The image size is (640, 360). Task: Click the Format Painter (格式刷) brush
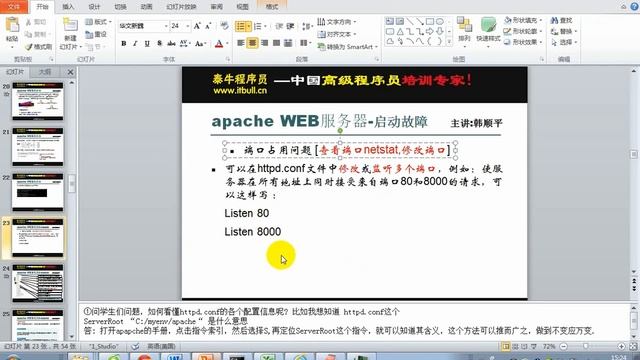click(39, 47)
